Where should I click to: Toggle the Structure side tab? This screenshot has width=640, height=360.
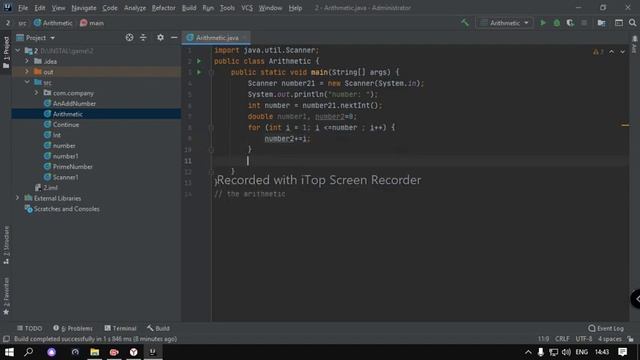click(x=6, y=245)
